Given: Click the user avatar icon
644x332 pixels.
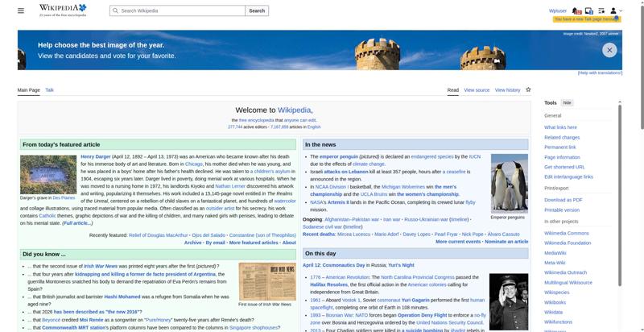Looking at the screenshot, I should click(613, 10).
